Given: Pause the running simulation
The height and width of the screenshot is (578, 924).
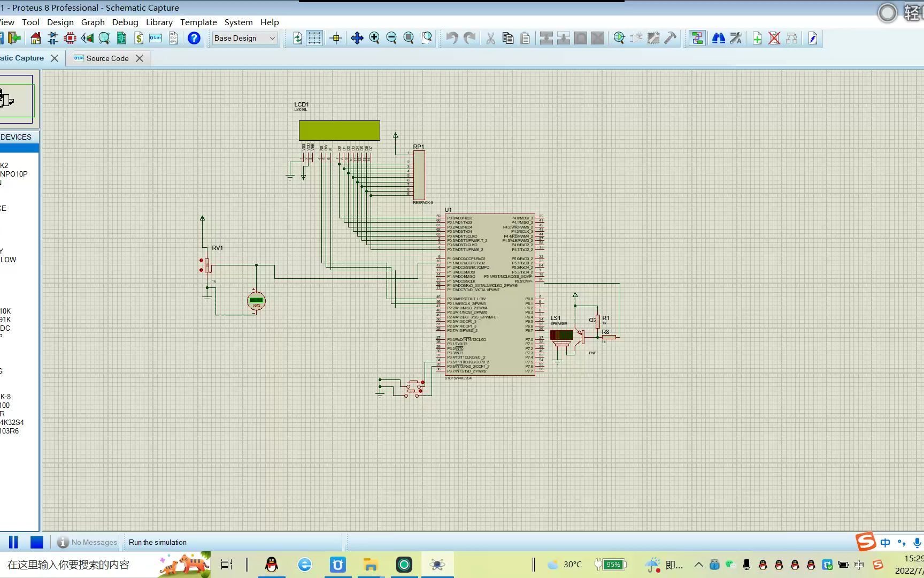Looking at the screenshot, I should [13, 542].
